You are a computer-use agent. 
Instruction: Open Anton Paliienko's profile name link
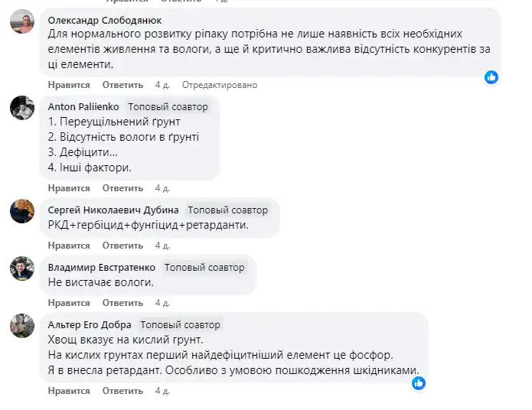pos(83,106)
